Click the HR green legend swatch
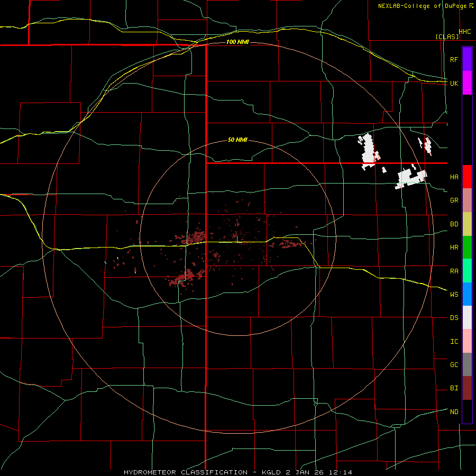 467,248
